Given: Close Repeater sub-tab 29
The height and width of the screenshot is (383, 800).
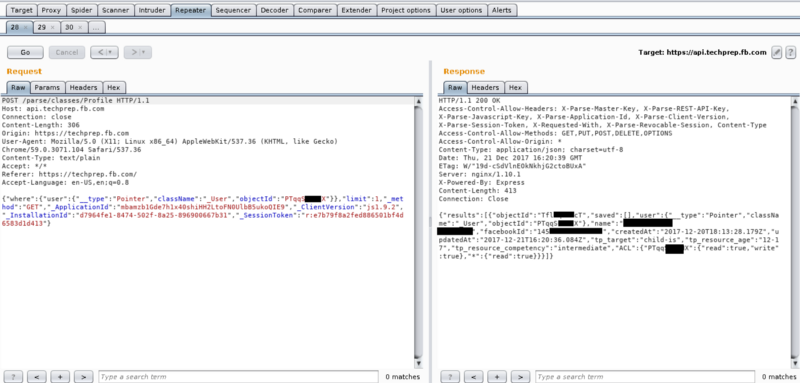Looking at the screenshot, I should (53, 28).
